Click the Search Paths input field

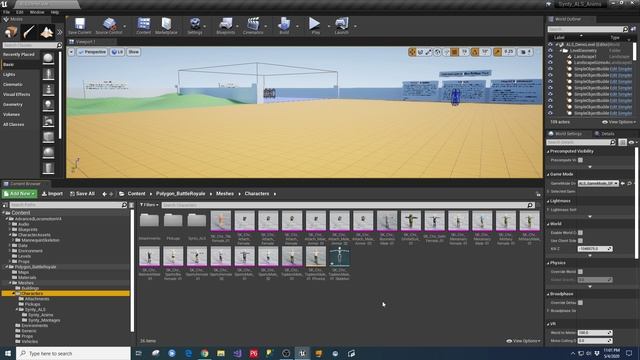click(x=68, y=205)
